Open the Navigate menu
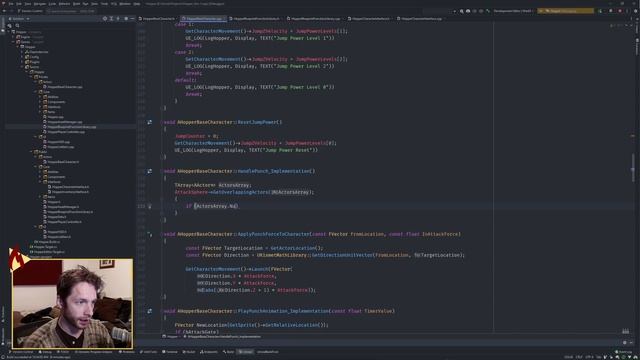 (x=40, y=4)
